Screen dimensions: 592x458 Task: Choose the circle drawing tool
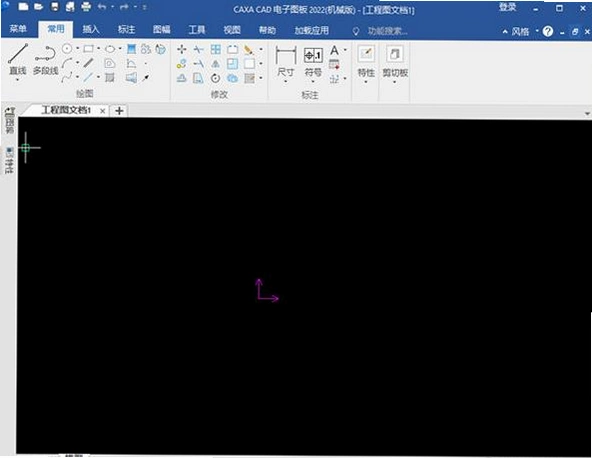pos(67,48)
